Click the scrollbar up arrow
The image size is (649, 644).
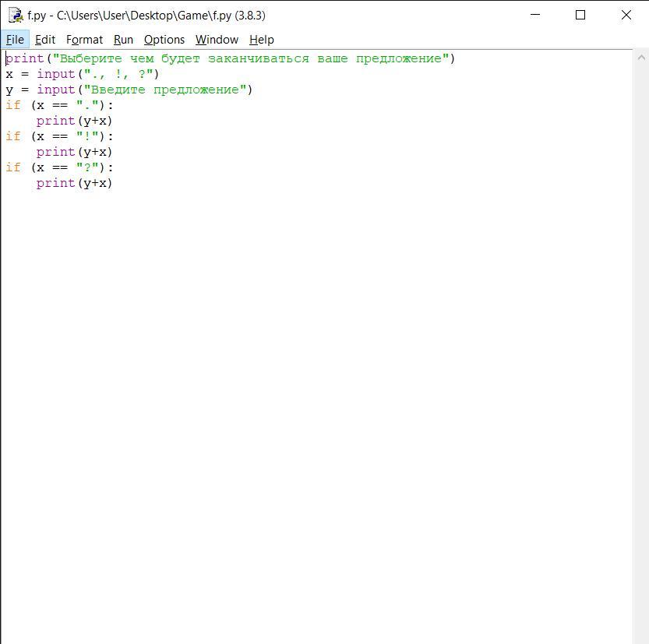click(x=641, y=58)
